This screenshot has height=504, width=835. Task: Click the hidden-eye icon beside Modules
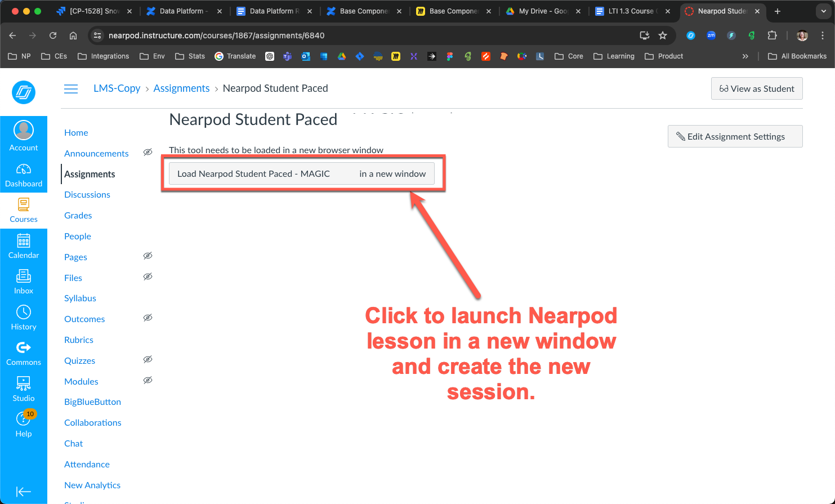coord(148,381)
